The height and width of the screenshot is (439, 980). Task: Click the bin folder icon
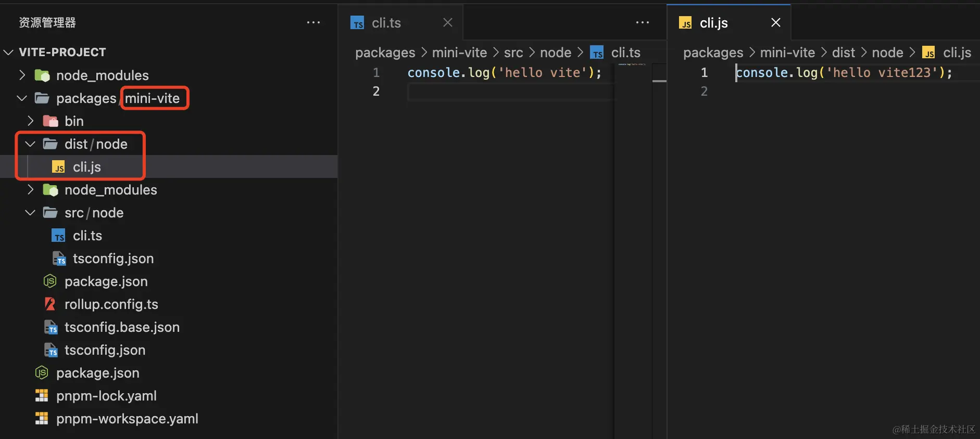click(x=50, y=121)
